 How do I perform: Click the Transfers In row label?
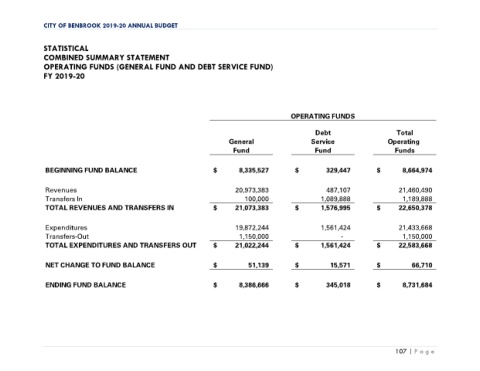tap(64, 199)
